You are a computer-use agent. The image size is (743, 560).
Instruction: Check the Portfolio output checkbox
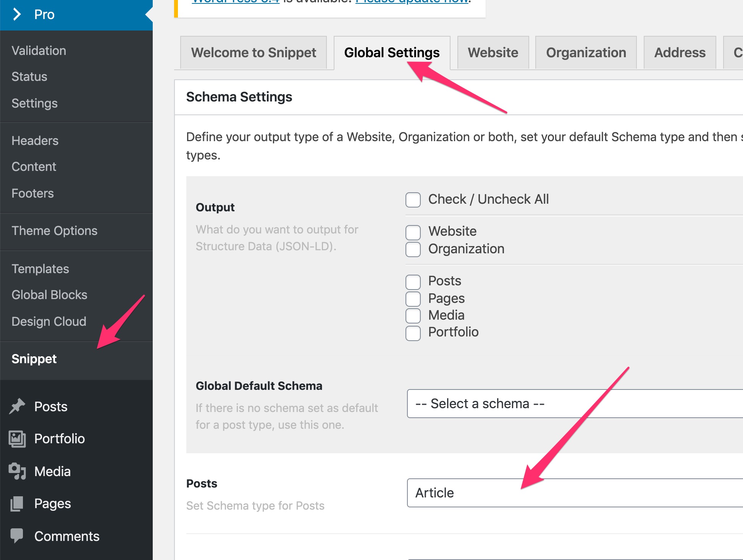pos(413,333)
